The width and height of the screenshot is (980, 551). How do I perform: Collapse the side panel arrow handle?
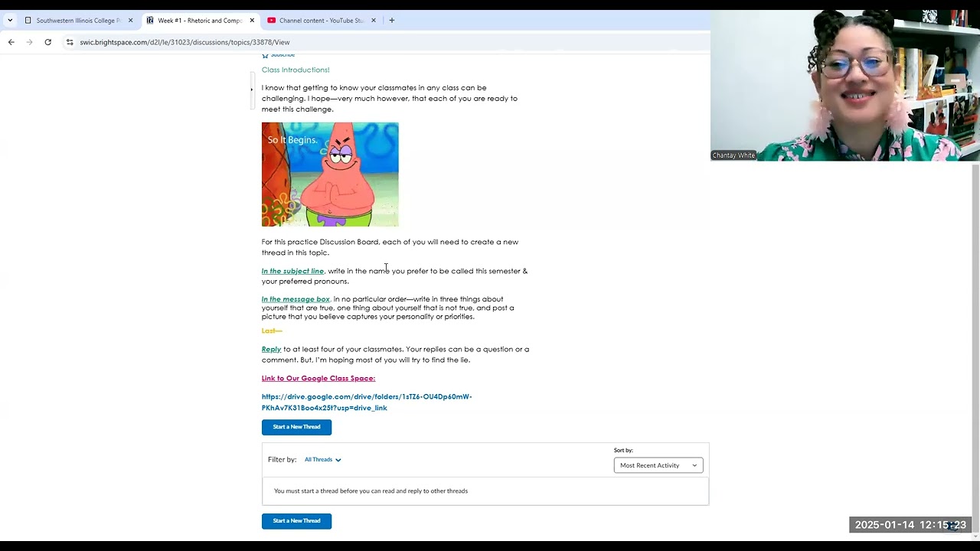pyautogui.click(x=251, y=90)
